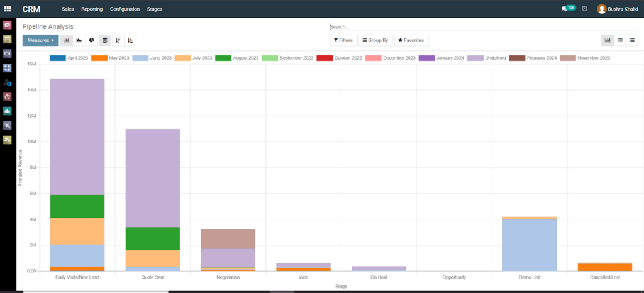Switch to pie chart view
Screen dimensions: 644x293
coord(92,40)
